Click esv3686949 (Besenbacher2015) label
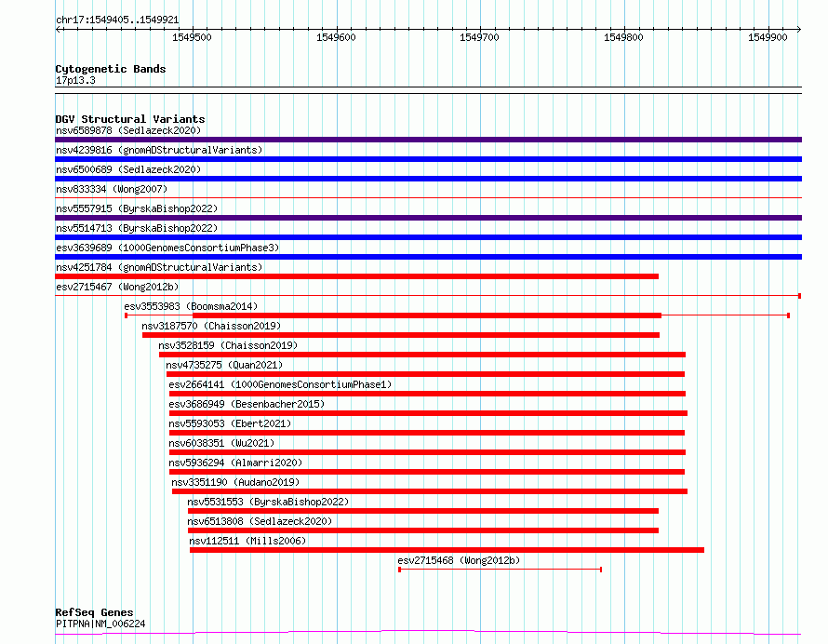The height and width of the screenshot is (644, 828). tap(247, 404)
